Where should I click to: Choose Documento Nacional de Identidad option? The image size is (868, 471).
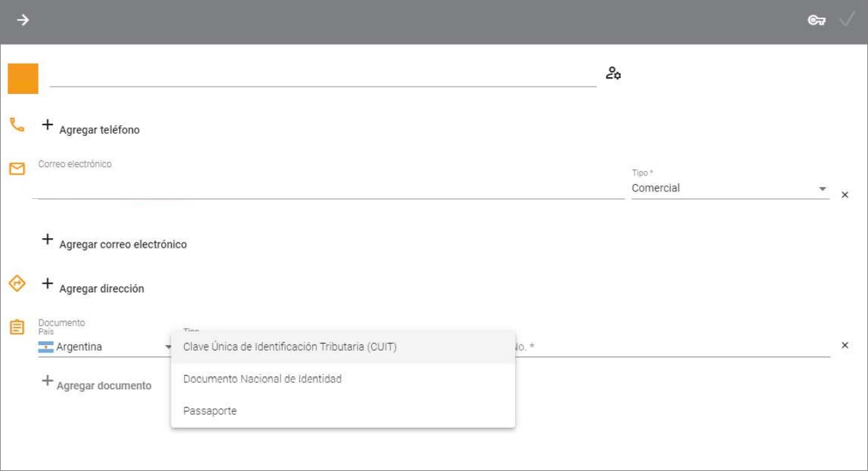263,379
